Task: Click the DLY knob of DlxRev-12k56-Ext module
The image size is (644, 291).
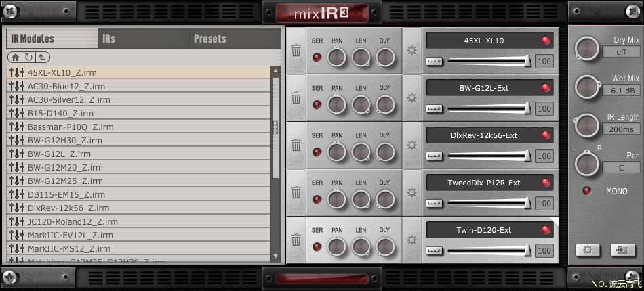Action: point(385,152)
